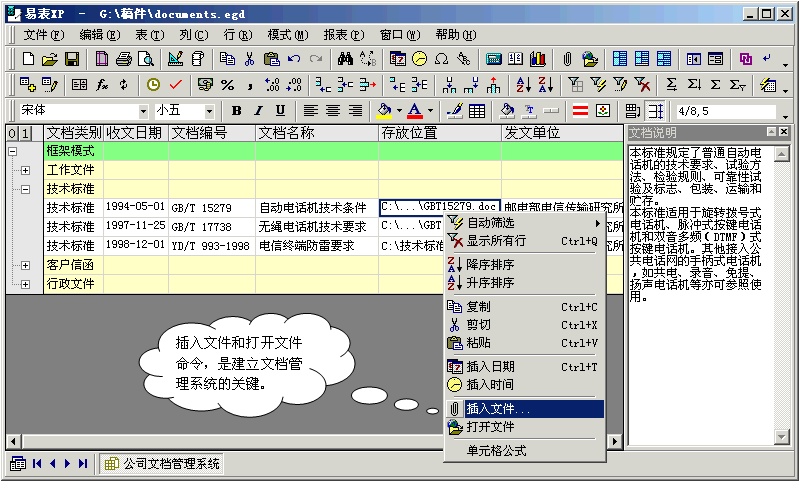Sort ascending with A-Z toolbar icon
Viewport: 800px width, 482px height.
(x=523, y=85)
